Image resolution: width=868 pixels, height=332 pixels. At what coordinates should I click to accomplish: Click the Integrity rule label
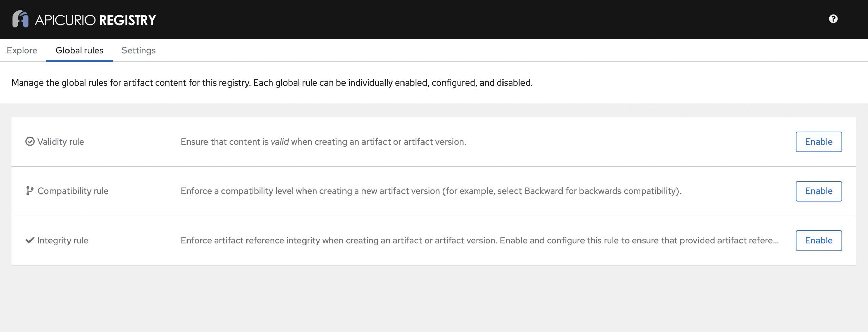coord(63,240)
